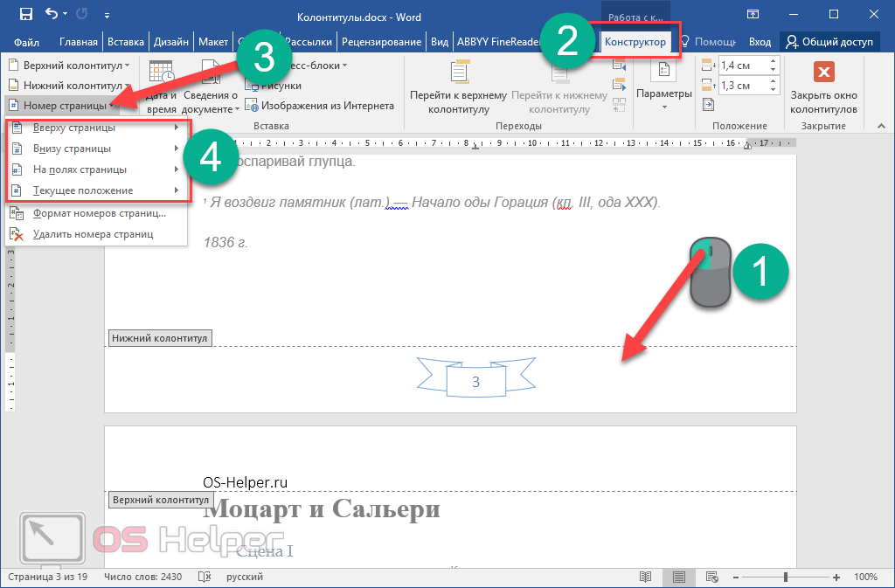The width and height of the screenshot is (895, 588).
Task: Click proofing check icon in status bar
Action: coord(205,578)
